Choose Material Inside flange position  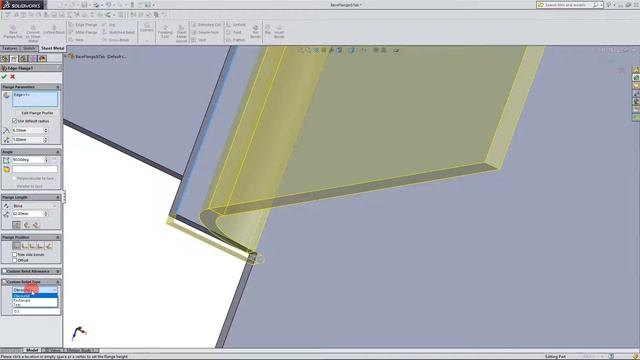coord(16,246)
